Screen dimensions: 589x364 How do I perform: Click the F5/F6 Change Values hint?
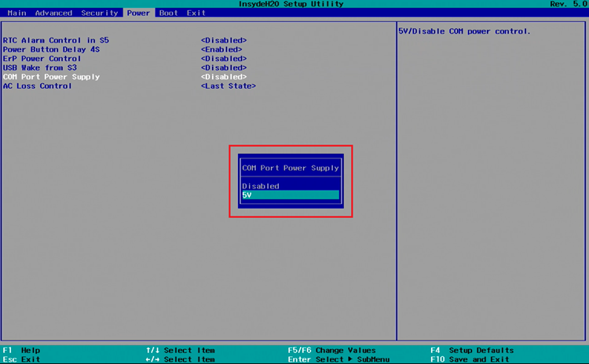331,350
